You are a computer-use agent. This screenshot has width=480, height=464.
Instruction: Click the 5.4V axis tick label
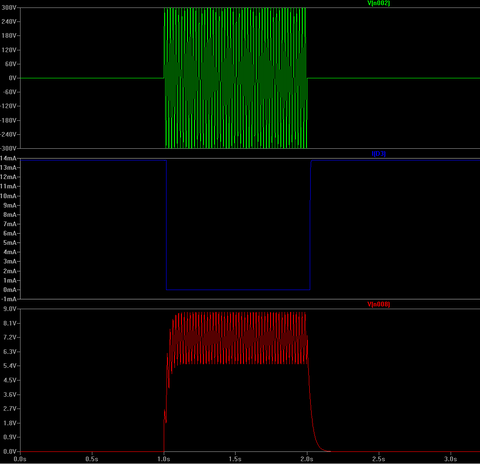pos(10,366)
